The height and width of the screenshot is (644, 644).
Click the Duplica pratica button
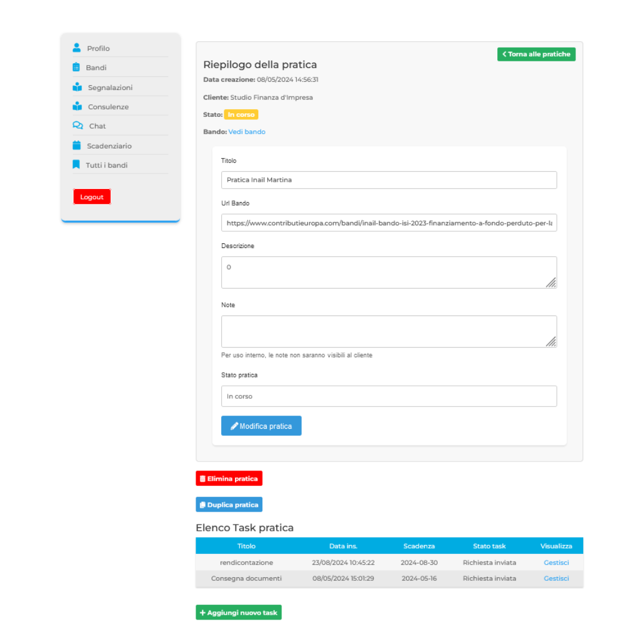[229, 504]
